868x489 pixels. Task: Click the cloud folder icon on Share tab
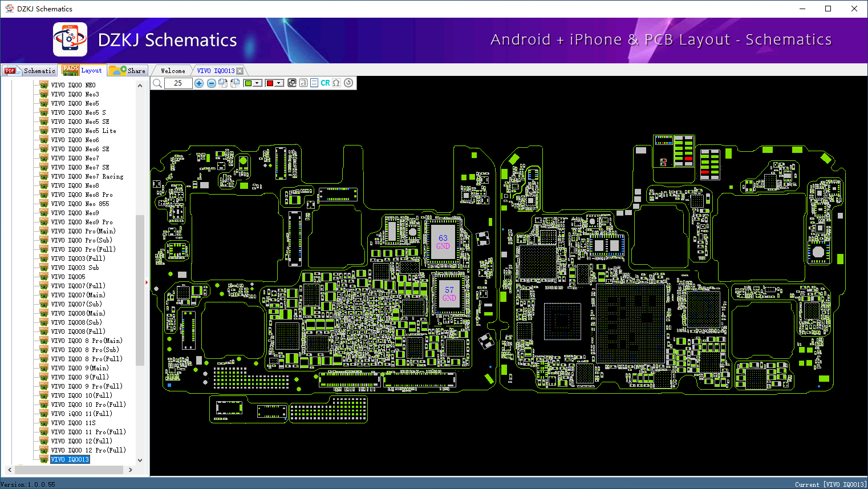pos(118,70)
